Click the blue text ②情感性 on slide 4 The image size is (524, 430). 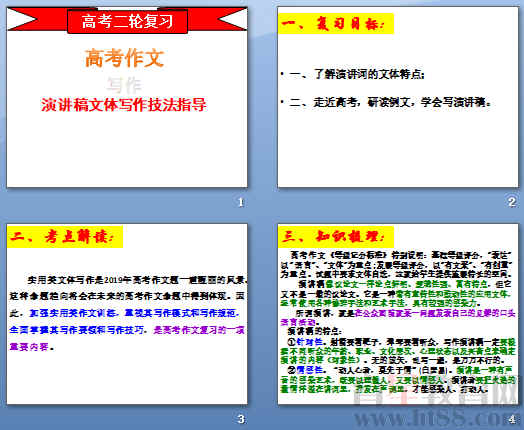[x=305, y=370]
